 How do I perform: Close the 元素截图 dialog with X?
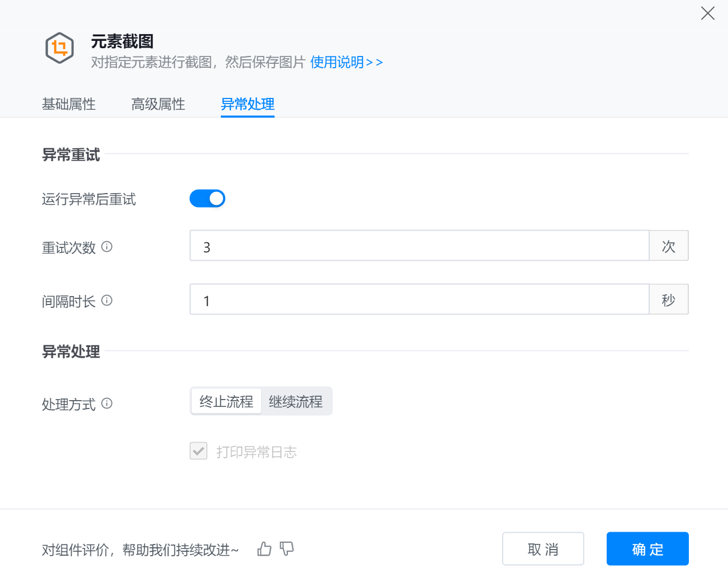tap(707, 13)
